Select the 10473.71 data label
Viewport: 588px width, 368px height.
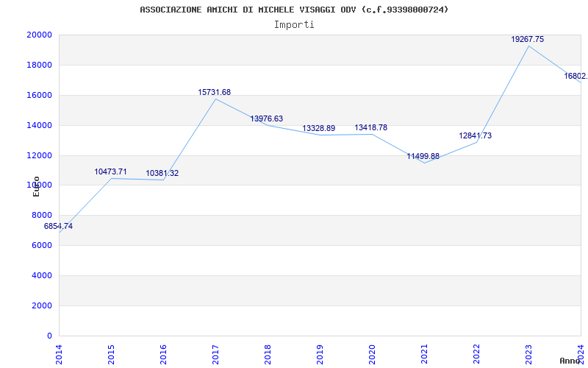(x=110, y=172)
